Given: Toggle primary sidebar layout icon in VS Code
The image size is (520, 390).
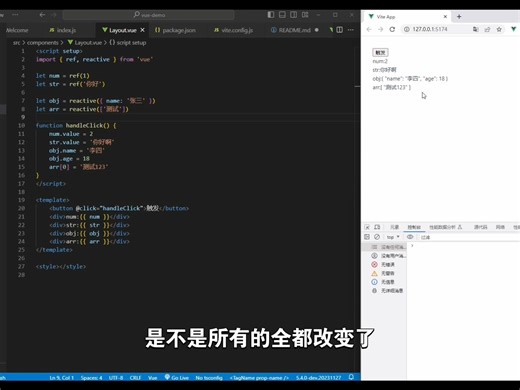Looking at the screenshot, I should (x=271, y=15).
